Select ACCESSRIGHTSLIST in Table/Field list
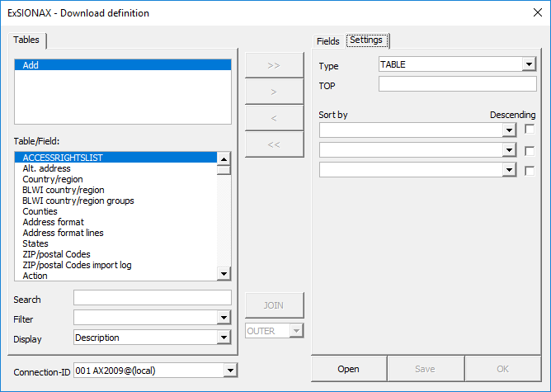This screenshot has width=551, height=392. pyautogui.click(x=115, y=158)
